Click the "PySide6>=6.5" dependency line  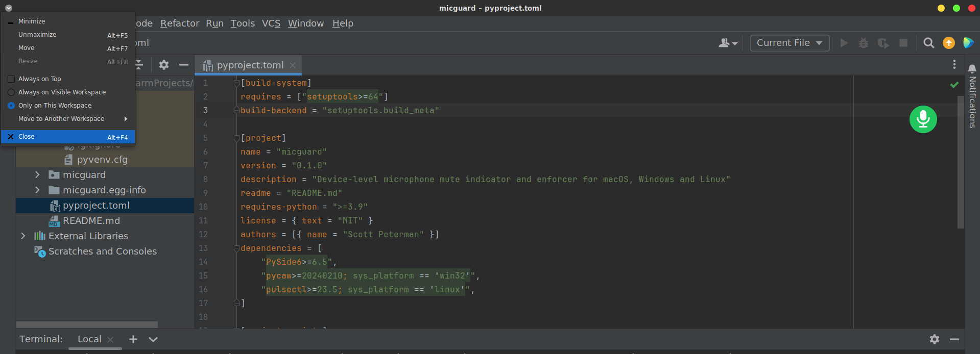coord(299,262)
